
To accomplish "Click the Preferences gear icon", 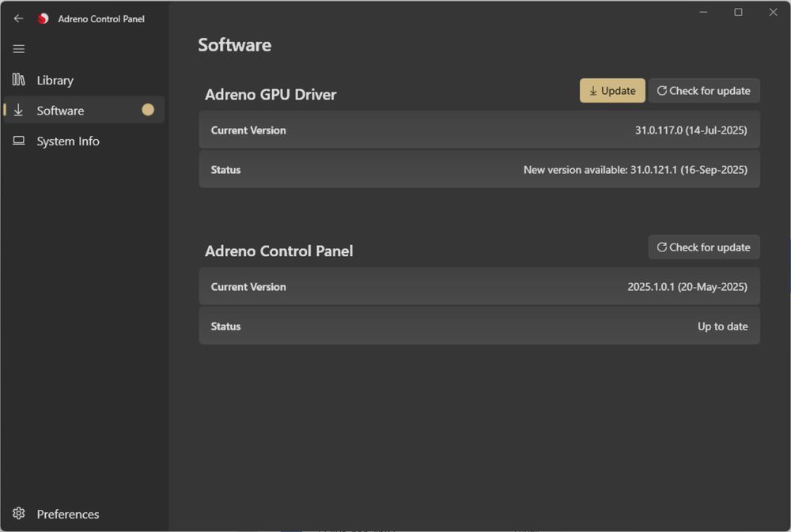I will coord(19,513).
